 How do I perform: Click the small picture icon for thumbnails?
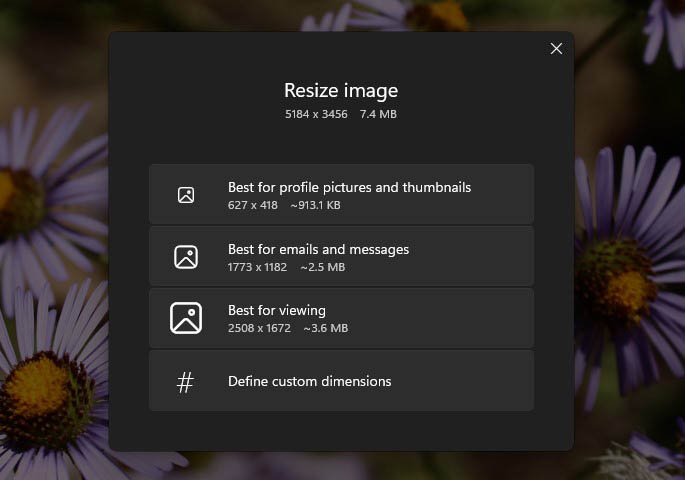tap(186, 195)
